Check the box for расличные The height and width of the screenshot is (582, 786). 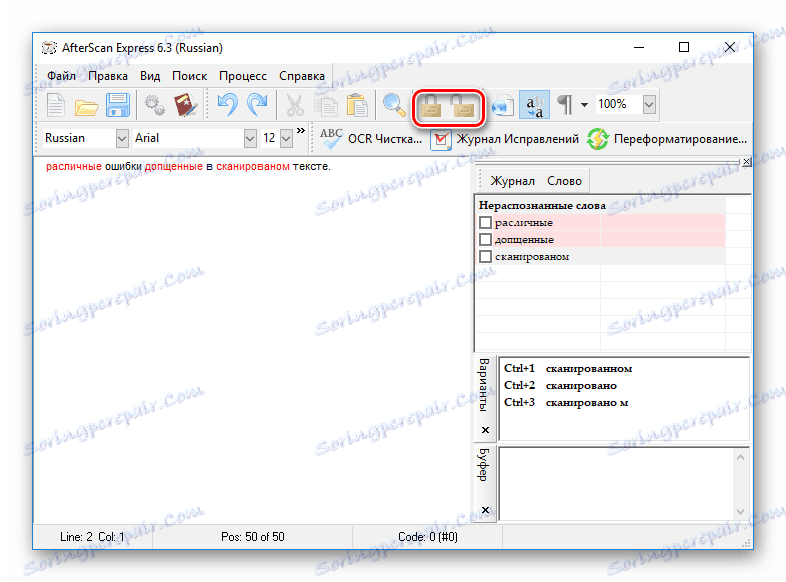[x=485, y=222]
